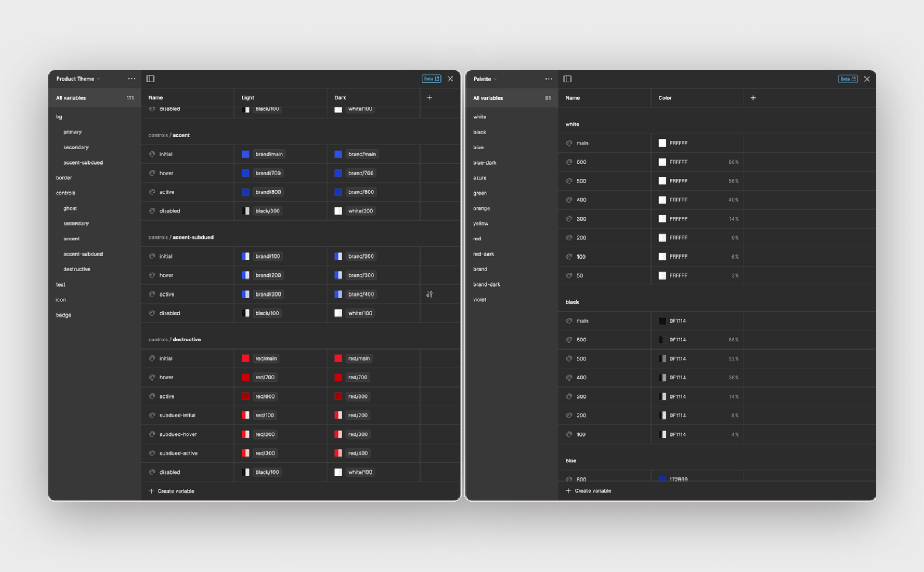Screen dimensions: 924x572
Task: Add new mode column in Palette table
Action: [753, 98]
